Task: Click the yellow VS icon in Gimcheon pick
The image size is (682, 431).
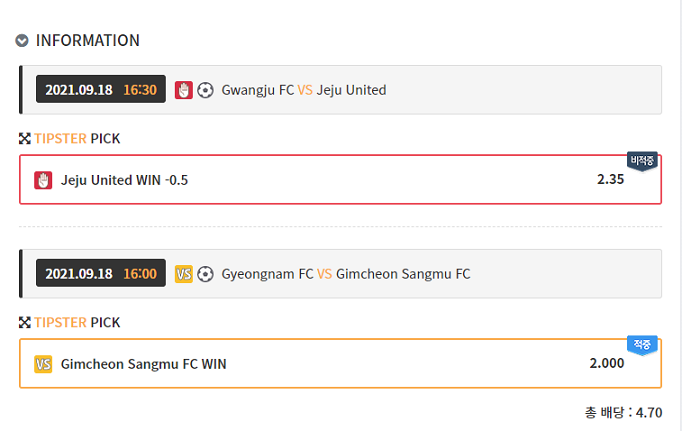Action: [x=43, y=364]
